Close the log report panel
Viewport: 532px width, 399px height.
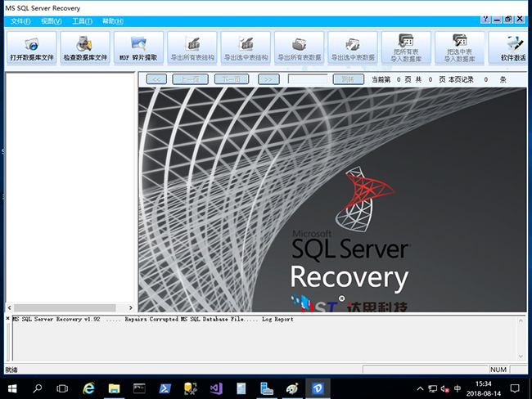(x=8, y=318)
